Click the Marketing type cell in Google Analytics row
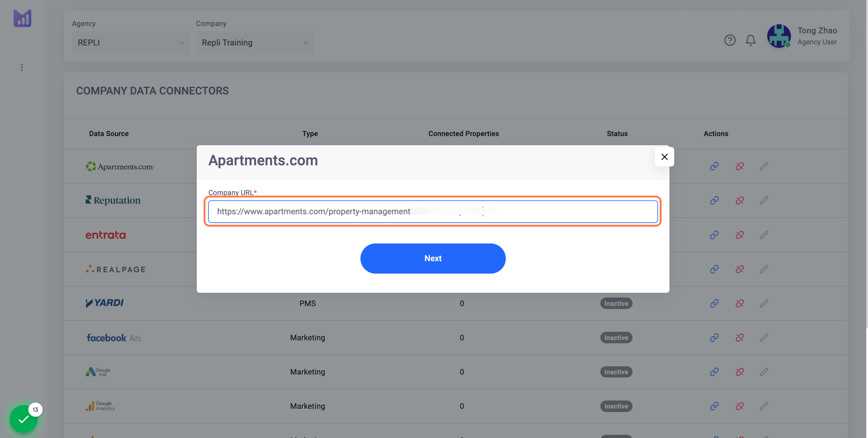 (x=308, y=406)
